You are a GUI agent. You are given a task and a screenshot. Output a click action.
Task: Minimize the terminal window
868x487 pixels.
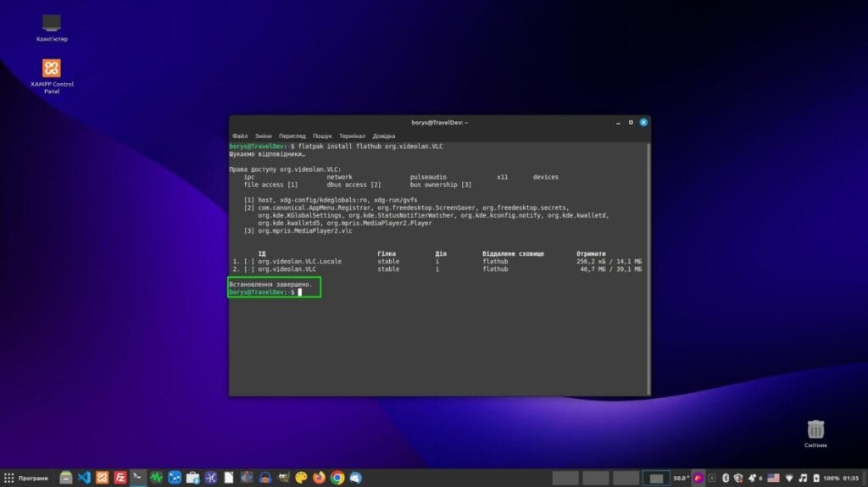[x=618, y=123]
